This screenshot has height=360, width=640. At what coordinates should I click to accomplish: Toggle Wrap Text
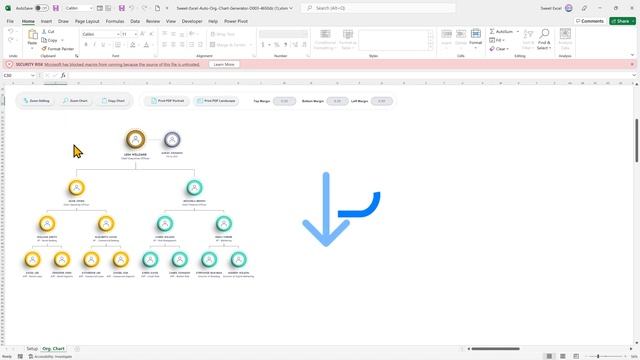click(x=222, y=34)
